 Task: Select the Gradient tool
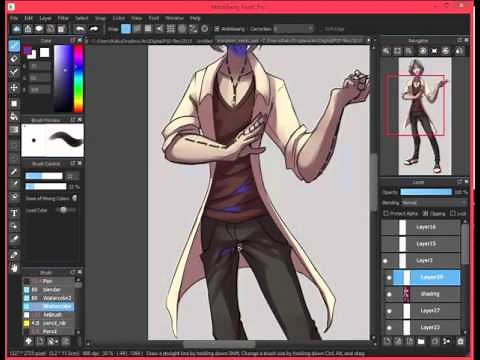(14, 130)
